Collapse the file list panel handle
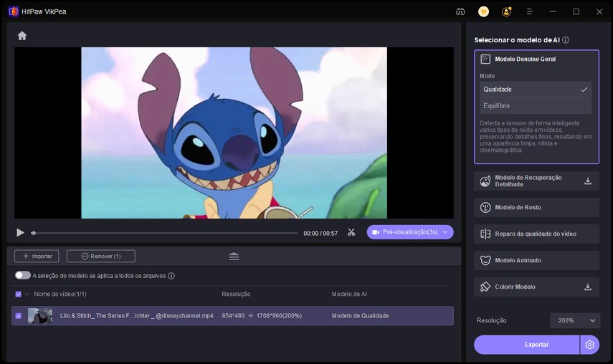 234,257
